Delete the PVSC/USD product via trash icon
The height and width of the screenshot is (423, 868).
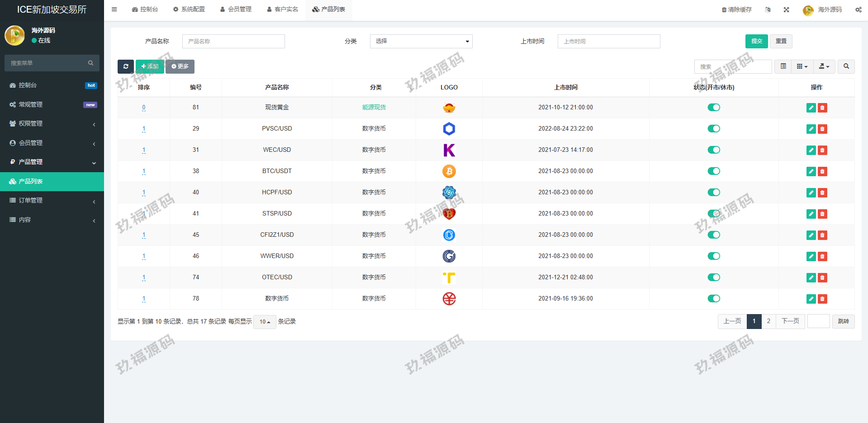(x=822, y=129)
